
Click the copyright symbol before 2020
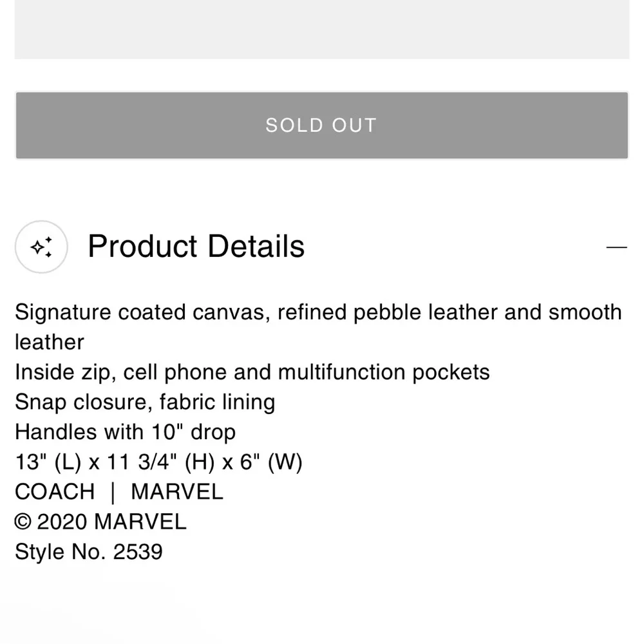[x=23, y=522]
